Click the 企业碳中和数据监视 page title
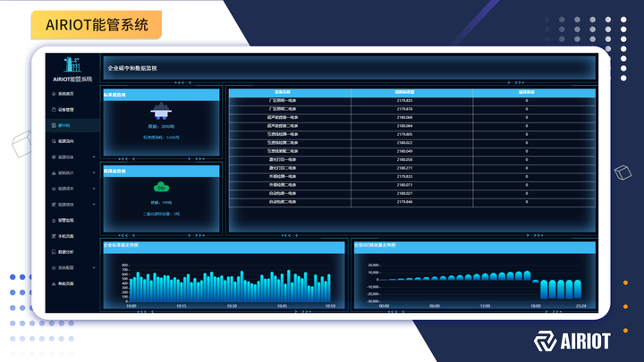644x362 pixels. 132,68
